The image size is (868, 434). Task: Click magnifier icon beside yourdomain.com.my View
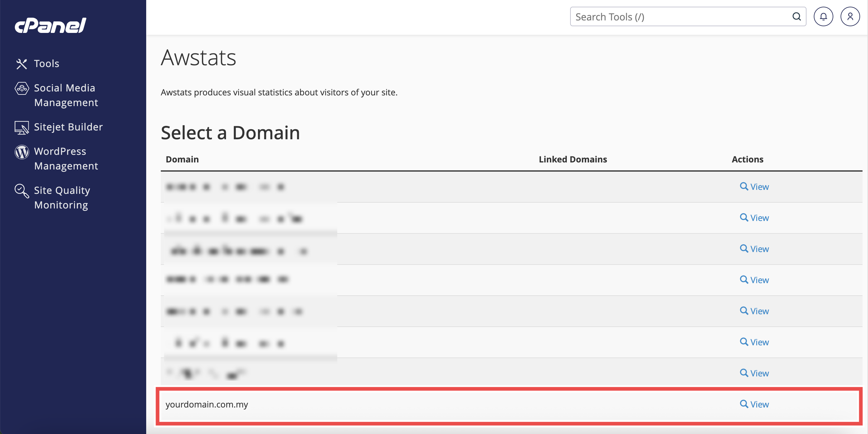point(744,404)
